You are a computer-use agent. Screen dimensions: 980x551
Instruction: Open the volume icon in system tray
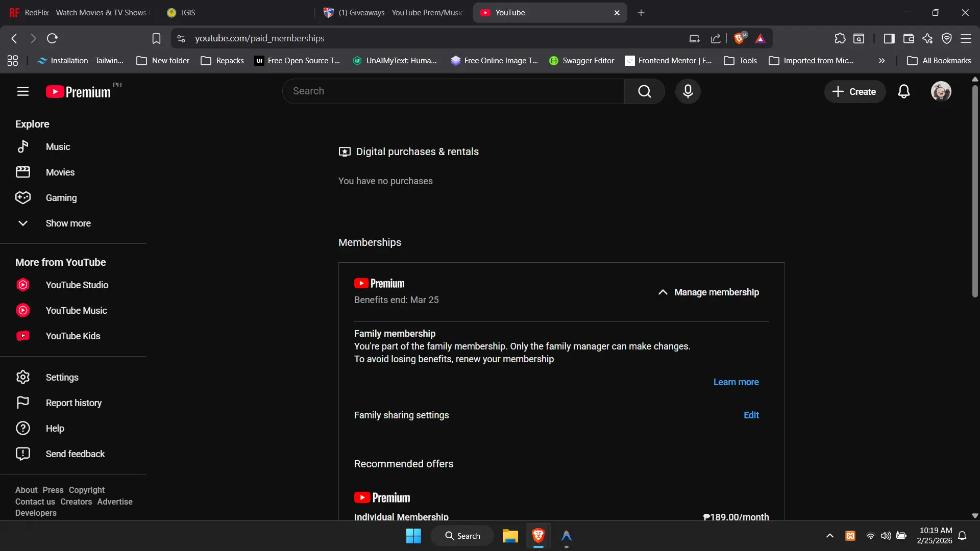(x=886, y=536)
